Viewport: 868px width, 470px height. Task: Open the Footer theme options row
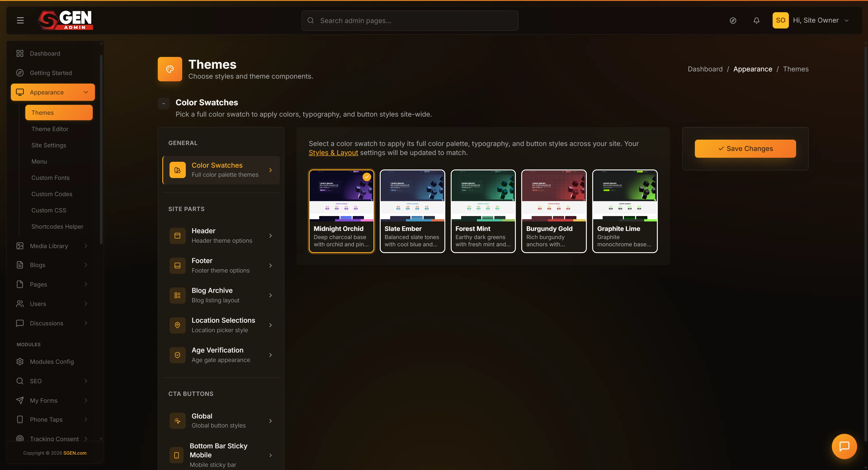click(221, 266)
